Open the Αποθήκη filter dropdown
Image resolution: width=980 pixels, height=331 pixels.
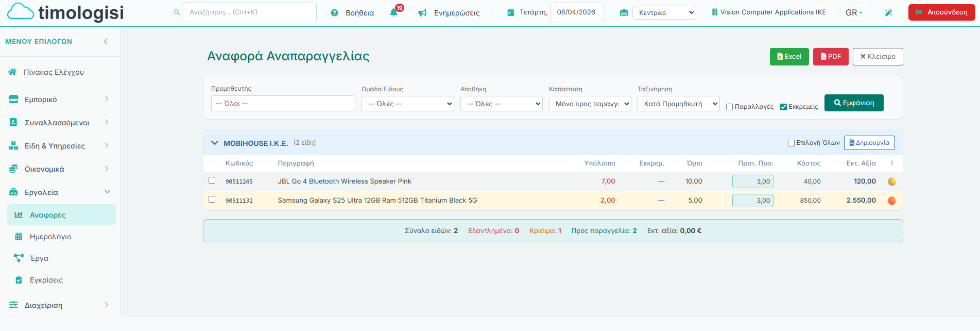502,104
